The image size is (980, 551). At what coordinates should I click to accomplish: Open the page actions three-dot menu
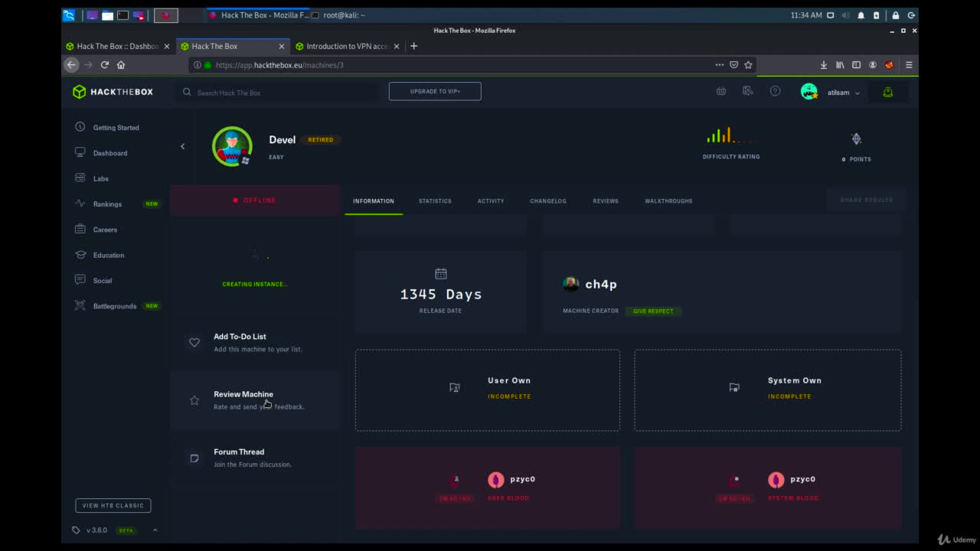point(719,65)
